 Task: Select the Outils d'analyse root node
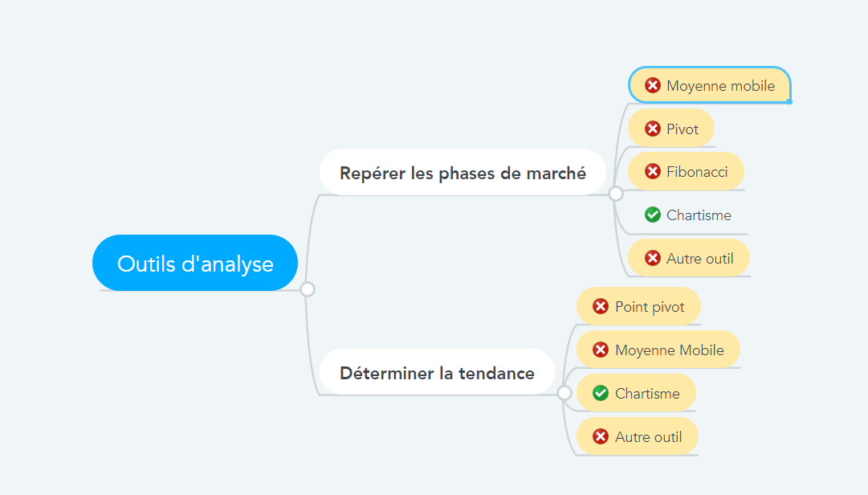click(195, 264)
